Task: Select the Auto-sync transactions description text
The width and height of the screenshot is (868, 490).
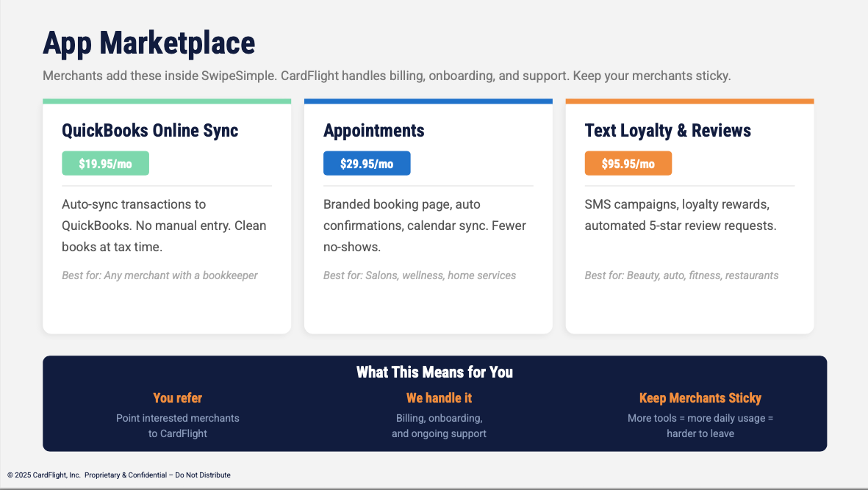Action: click(x=164, y=226)
